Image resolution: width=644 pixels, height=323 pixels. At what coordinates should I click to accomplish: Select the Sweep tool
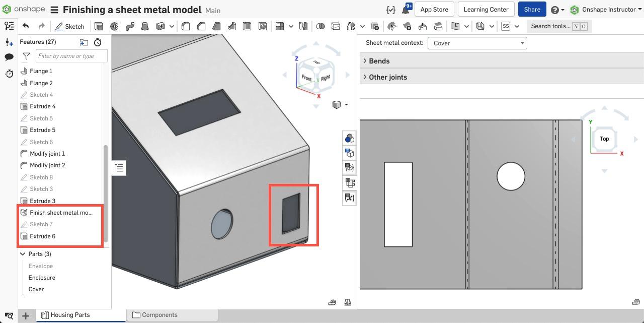click(129, 26)
